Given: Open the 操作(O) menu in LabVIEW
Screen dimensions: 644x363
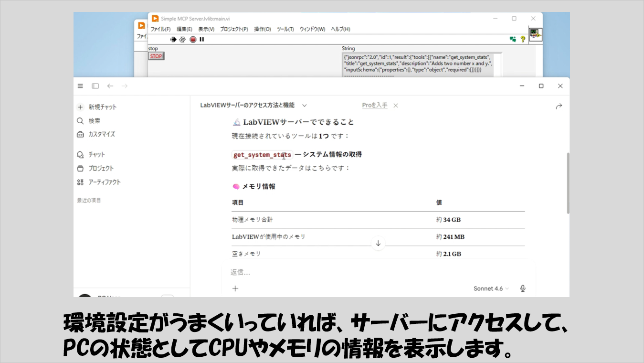Looking at the screenshot, I should [262, 29].
